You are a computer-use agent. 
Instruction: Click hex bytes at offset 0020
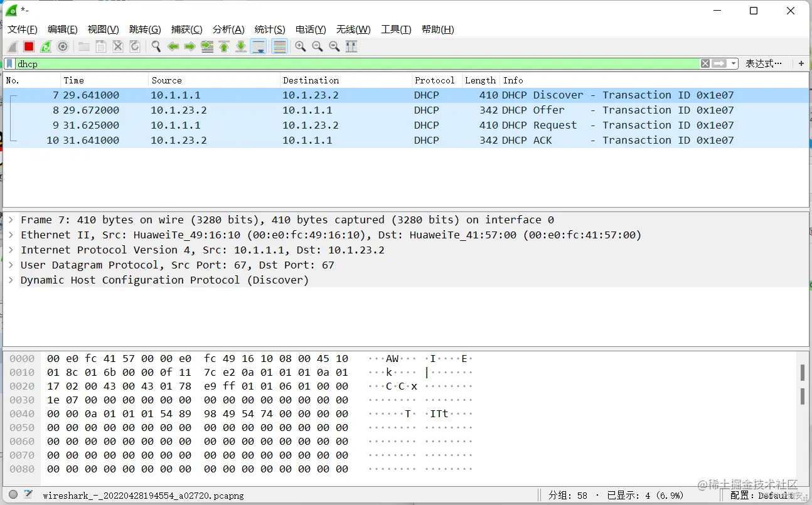click(x=198, y=386)
